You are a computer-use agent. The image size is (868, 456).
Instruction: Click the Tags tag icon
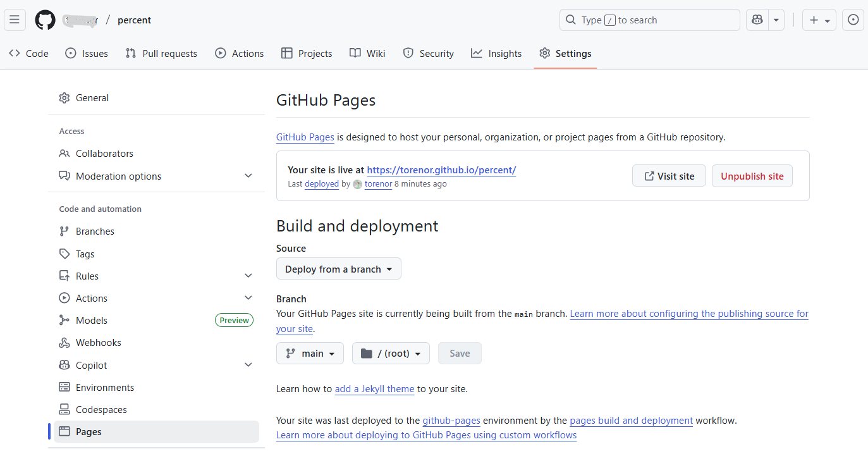pos(64,254)
